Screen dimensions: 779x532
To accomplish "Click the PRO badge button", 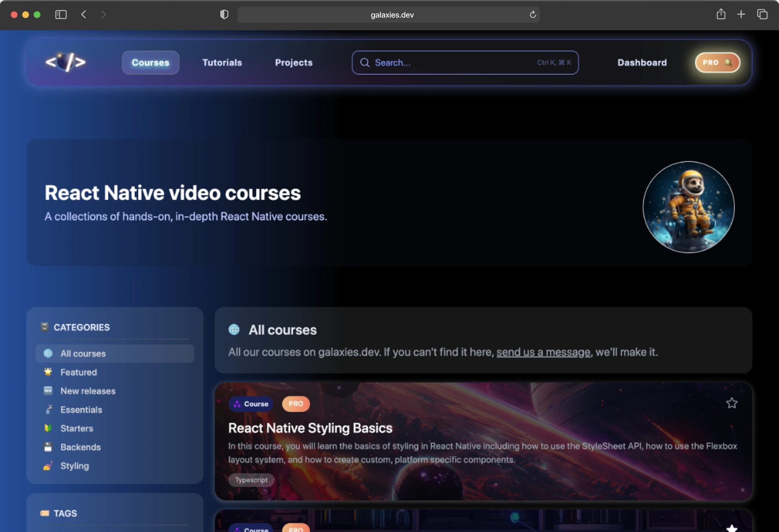I will pyautogui.click(x=717, y=62).
